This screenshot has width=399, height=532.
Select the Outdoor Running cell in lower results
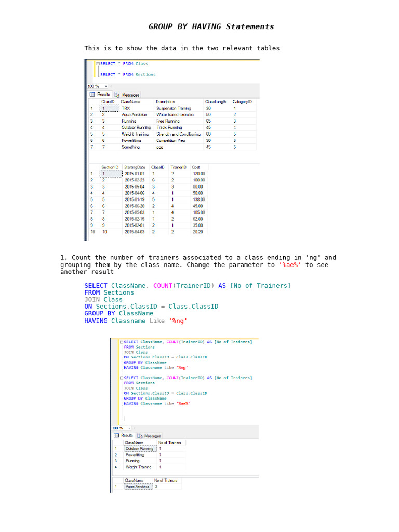pyautogui.click(x=139, y=448)
